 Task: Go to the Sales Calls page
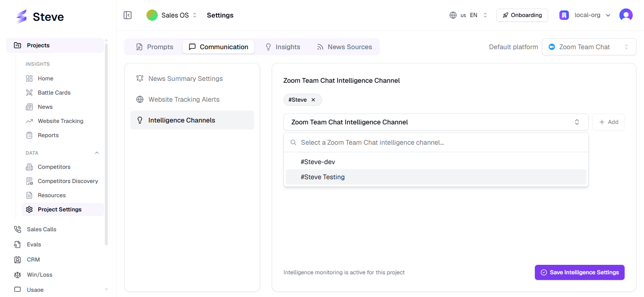pyautogui.click(x=55, y=229)
